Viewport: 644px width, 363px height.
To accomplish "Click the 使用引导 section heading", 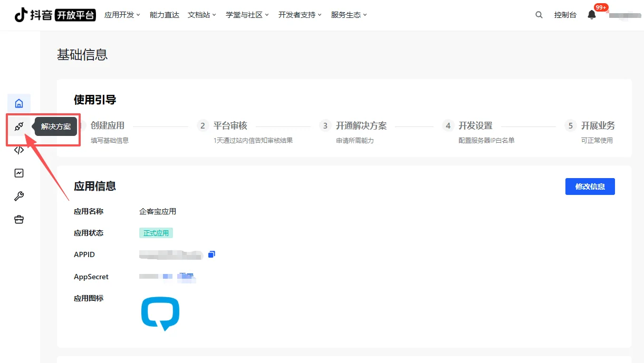I will (95, 100).
